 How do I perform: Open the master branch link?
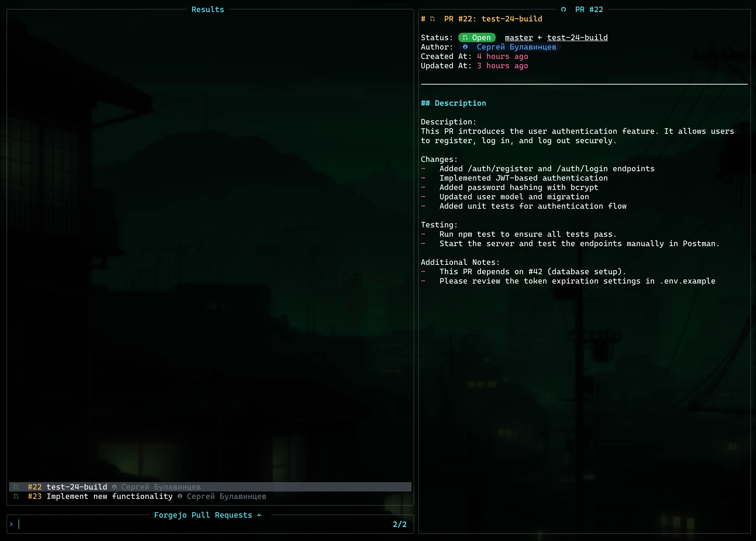point(519,38)
